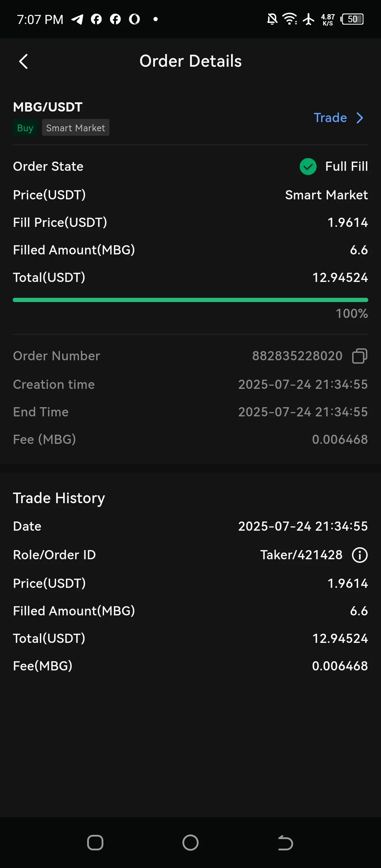Tap the Android back navigation button
This screenshot has width=381, height=868.
pos(285,843)
